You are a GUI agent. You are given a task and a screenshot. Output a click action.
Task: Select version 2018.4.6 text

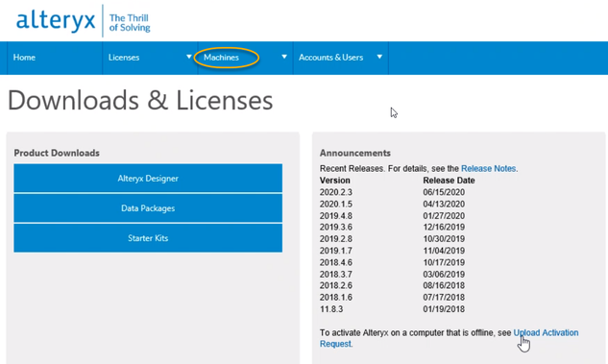[x=336, y=262]
